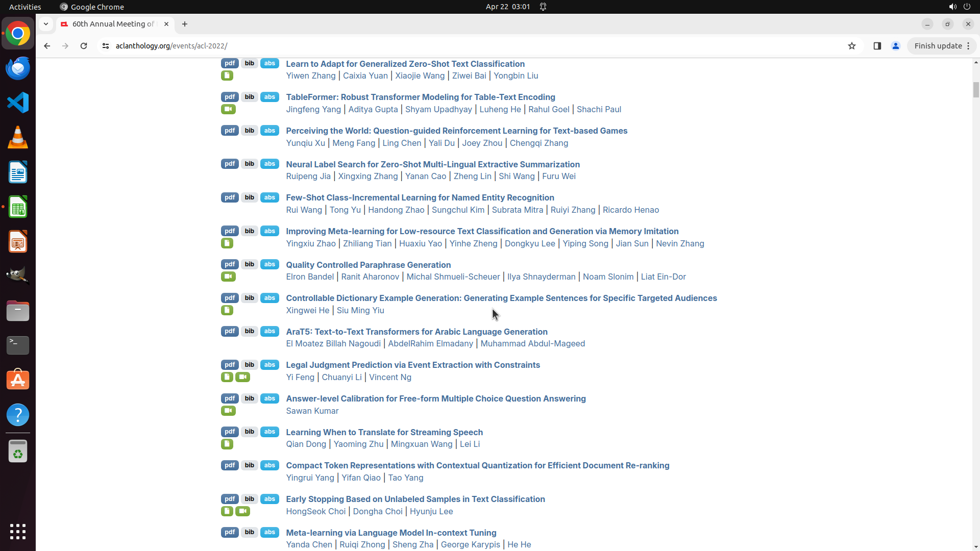Image resolution: width=980 pixels, height=551 pixels.
Task: Bookmark this page with star icon
Action: click(851, 46)
